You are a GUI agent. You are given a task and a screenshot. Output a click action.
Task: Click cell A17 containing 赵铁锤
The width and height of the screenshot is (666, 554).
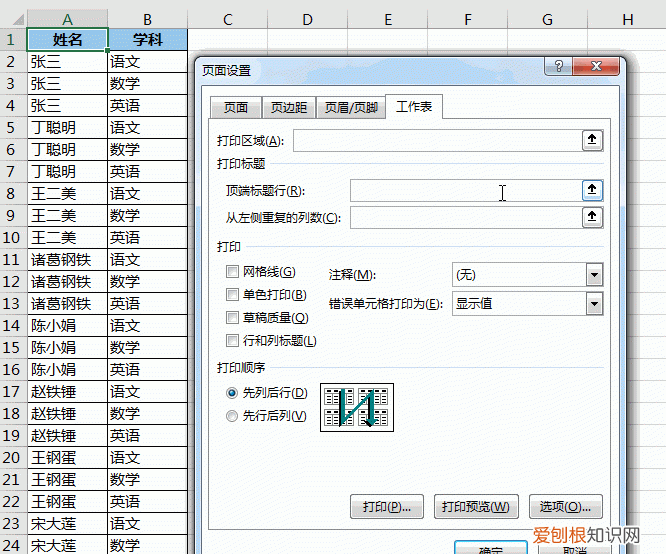tap(67, 392)
